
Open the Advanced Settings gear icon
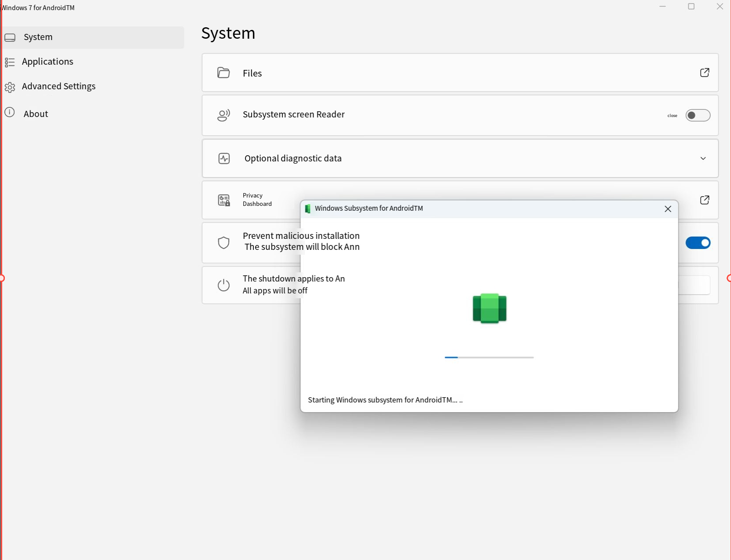coord(10,87)
